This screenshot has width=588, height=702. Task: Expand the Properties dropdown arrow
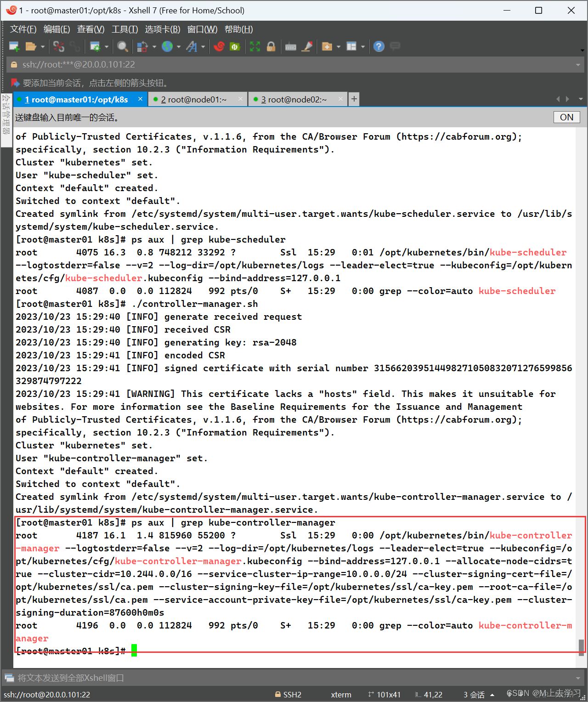[x=107, y=46]
